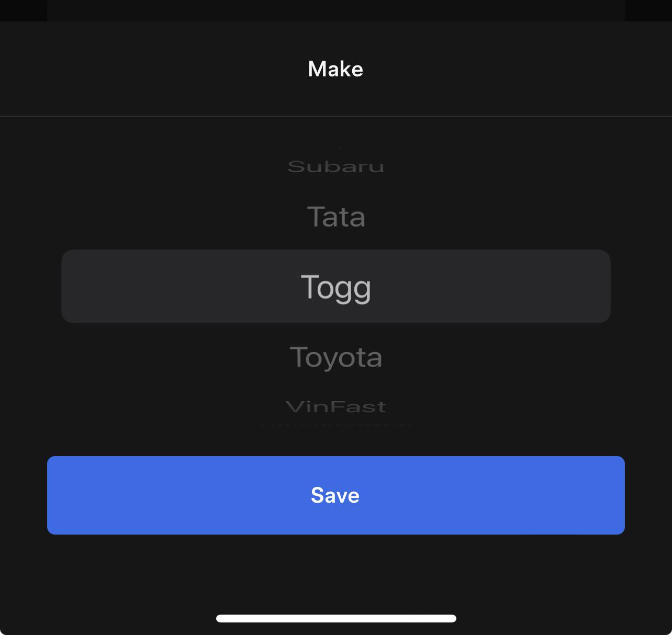Image resolution: width=672 pixels, height=635 pixels.
Task: Select Tata from the picker wheel
Action: (x=336, y=217)
